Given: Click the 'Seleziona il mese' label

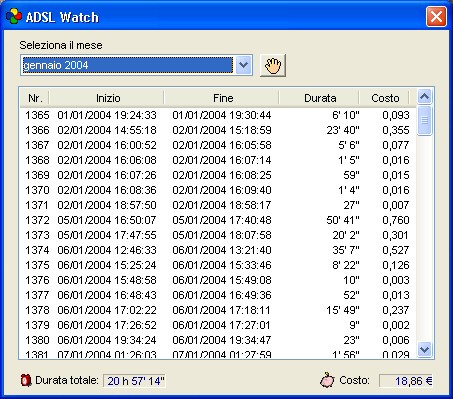Looking at the screenshot, I should click(x=61, y=45).
